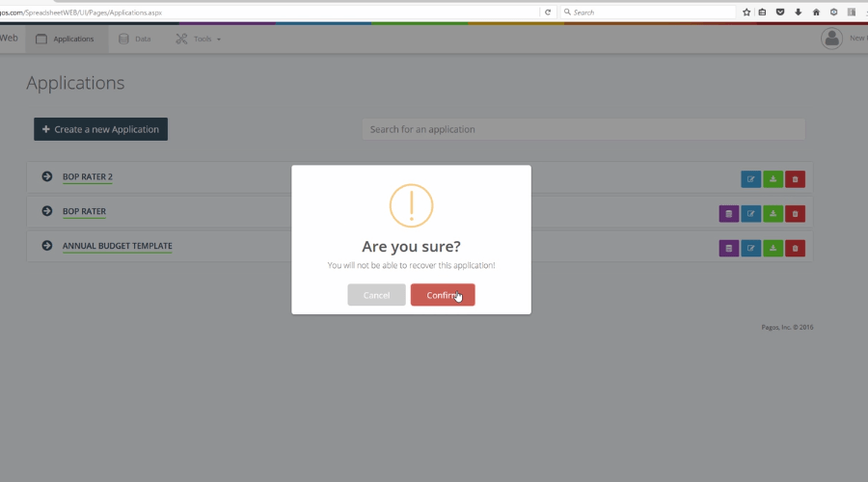Expand the BOP RATER 2 row arrow

coord(47,176)
